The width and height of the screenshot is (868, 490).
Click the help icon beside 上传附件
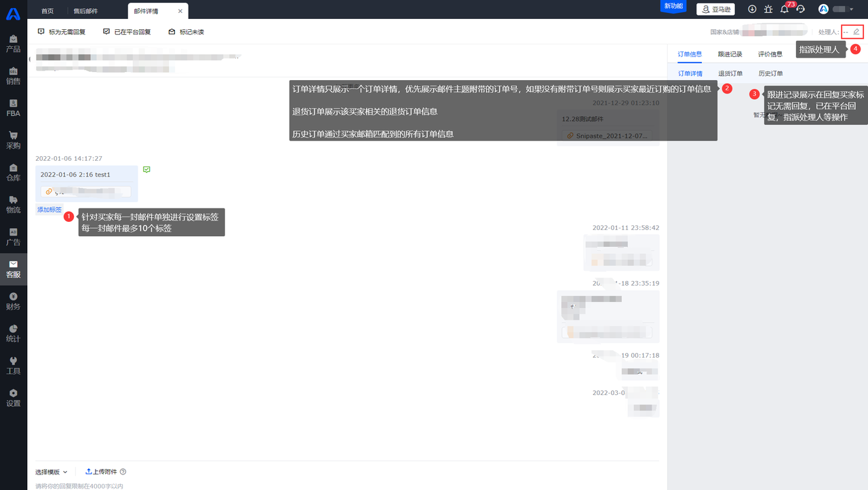coord(123,472)
